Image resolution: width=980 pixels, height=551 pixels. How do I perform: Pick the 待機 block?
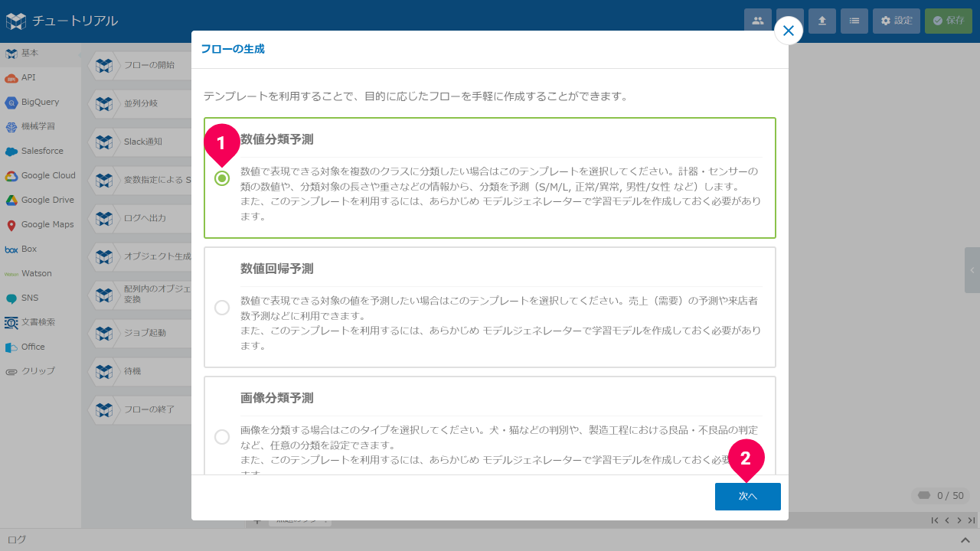pos(140,372)
